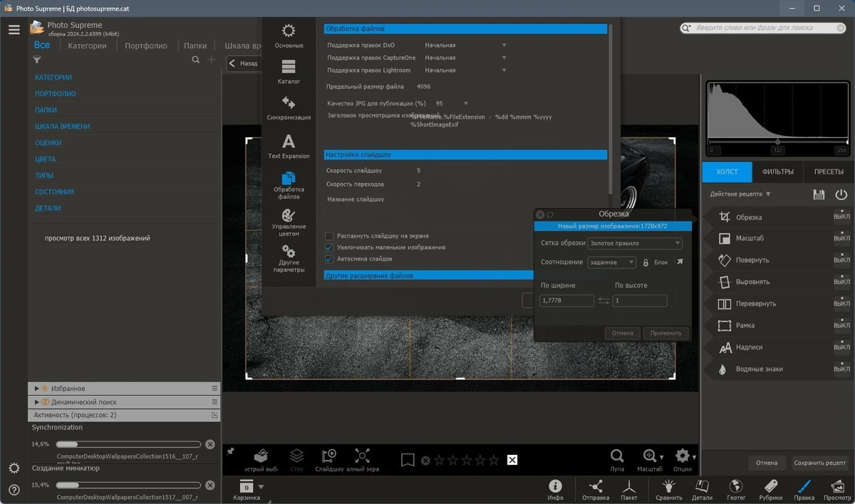Click Сохранить рецепт button
The image size is (855, 504).
820,463
